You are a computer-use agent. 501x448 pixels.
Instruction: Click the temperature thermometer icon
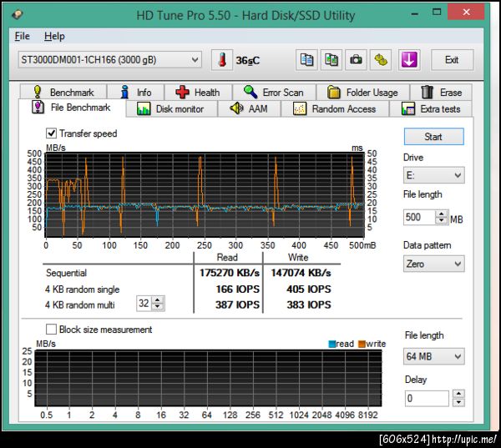[x=222, y=60]
